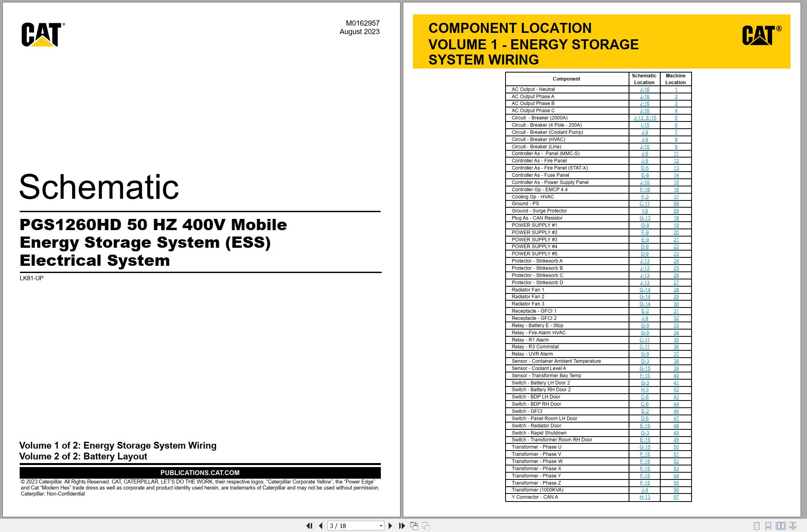Open schematic location J-13, E-15 link
The height and width of the screenshot is (532, 807).
pyautogui.click(x=645, y=118)
